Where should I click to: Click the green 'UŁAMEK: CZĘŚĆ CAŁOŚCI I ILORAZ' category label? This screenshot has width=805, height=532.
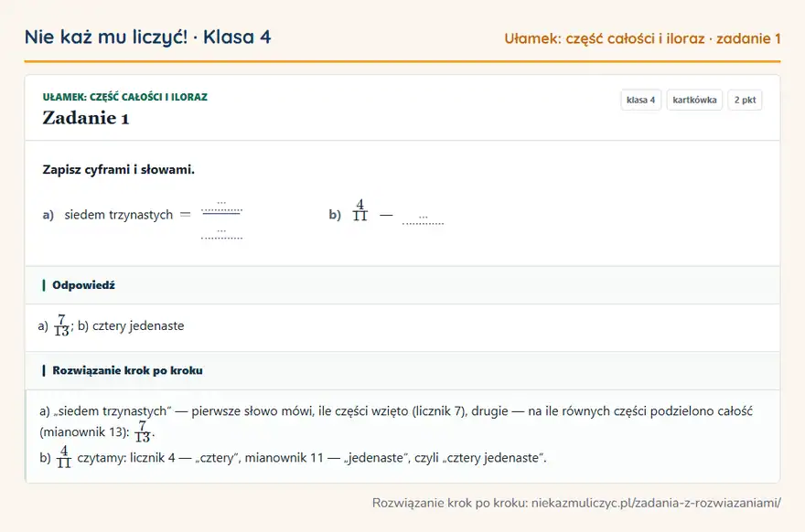125,97
